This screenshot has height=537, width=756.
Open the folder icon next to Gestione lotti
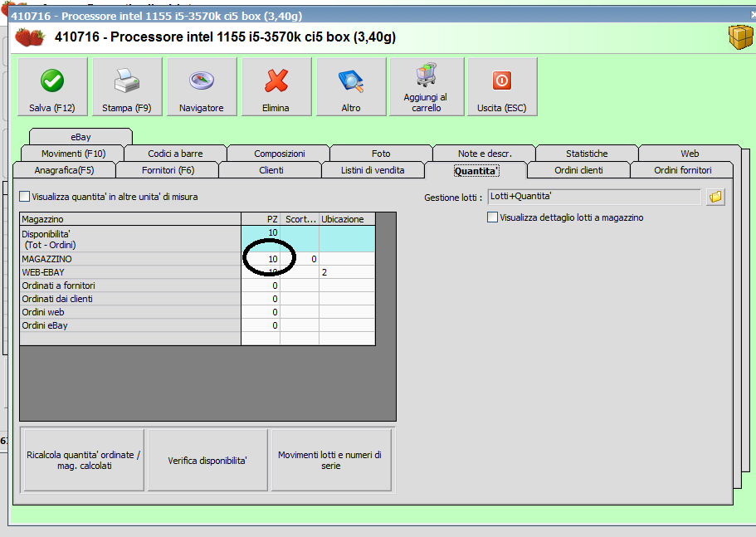pos(716,197)
